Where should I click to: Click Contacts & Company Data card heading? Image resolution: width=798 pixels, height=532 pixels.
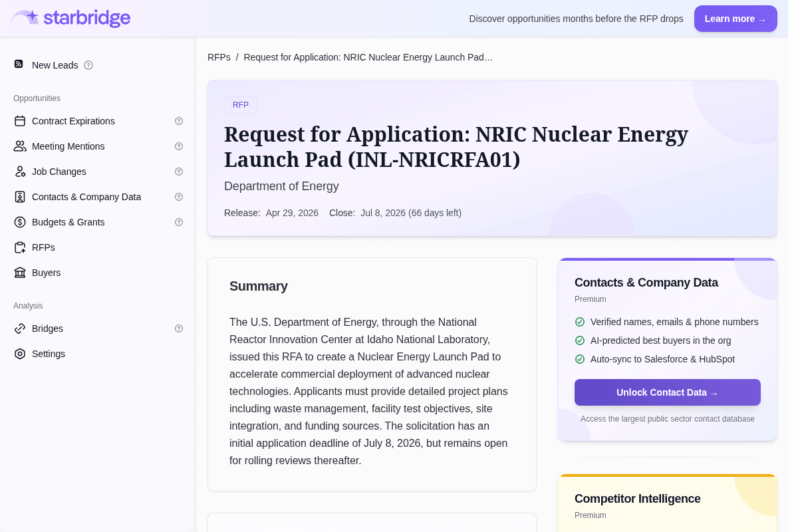click(646, 283)
